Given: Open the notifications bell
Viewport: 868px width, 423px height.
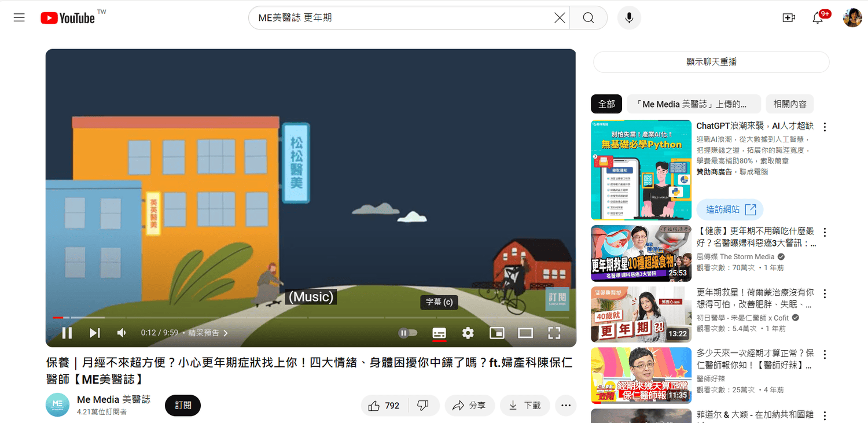Looking at the screenshot, I should point(818,18).
